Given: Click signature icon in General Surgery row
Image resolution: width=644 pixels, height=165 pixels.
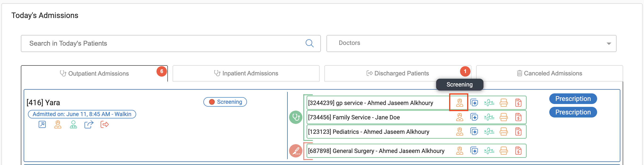Looking at the screenshot, I should pos(489,151).
